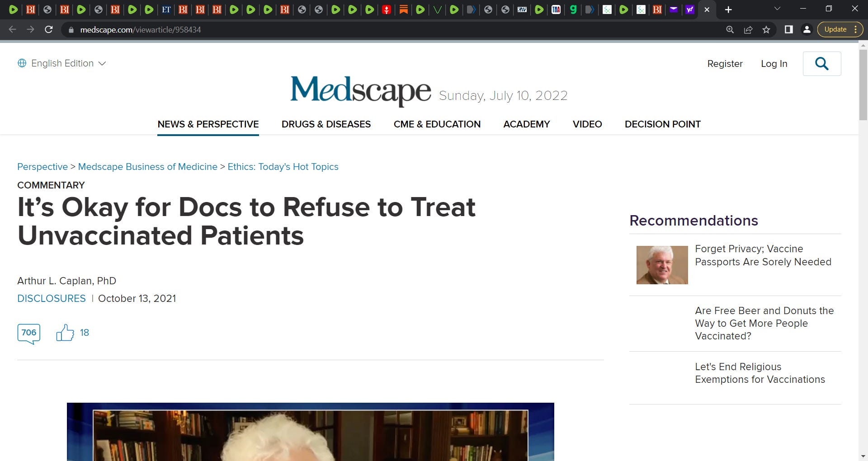This screenshot has width=868, height=461.
Task: Open the DECISION POINT menu
Action: pos(663,124)
